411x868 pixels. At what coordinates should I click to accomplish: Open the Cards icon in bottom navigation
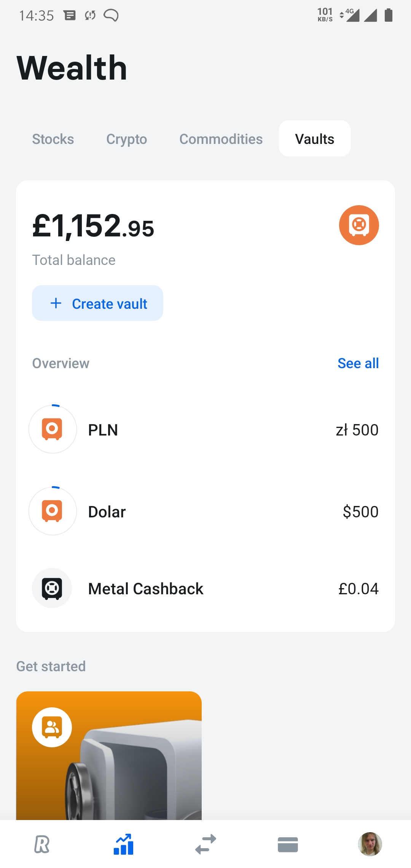[288, 844]
